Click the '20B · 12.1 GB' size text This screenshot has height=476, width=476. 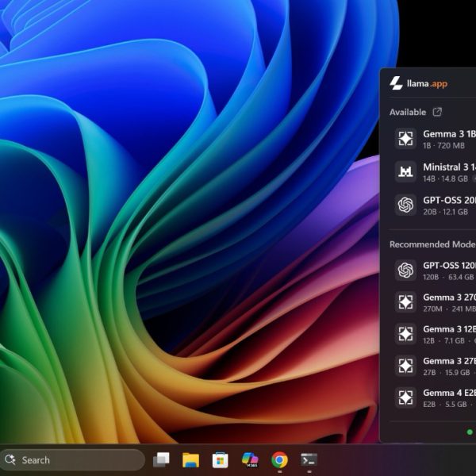[445, 212]
